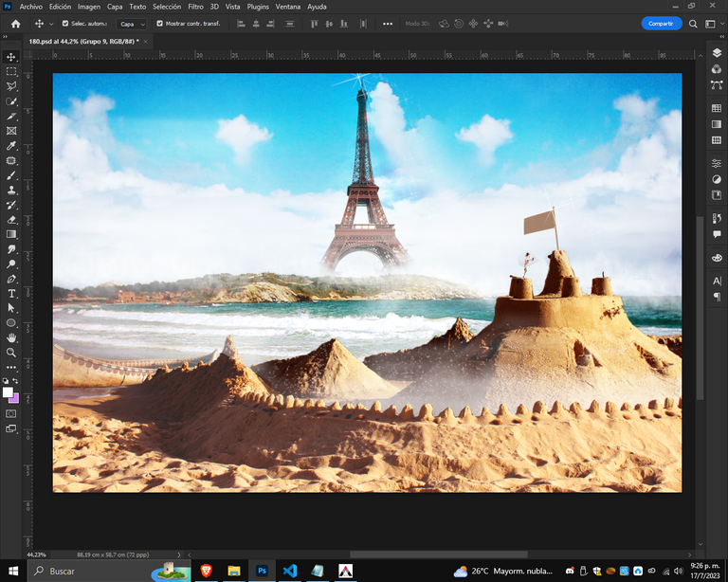
Task: Open the Channels panel icon
Action: point(717,69)
